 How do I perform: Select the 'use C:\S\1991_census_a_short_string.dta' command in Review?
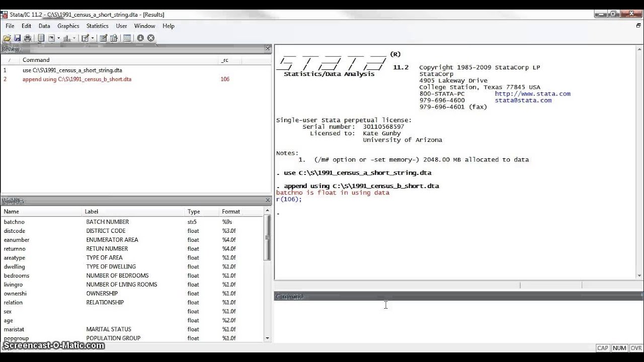pos(72,70)
